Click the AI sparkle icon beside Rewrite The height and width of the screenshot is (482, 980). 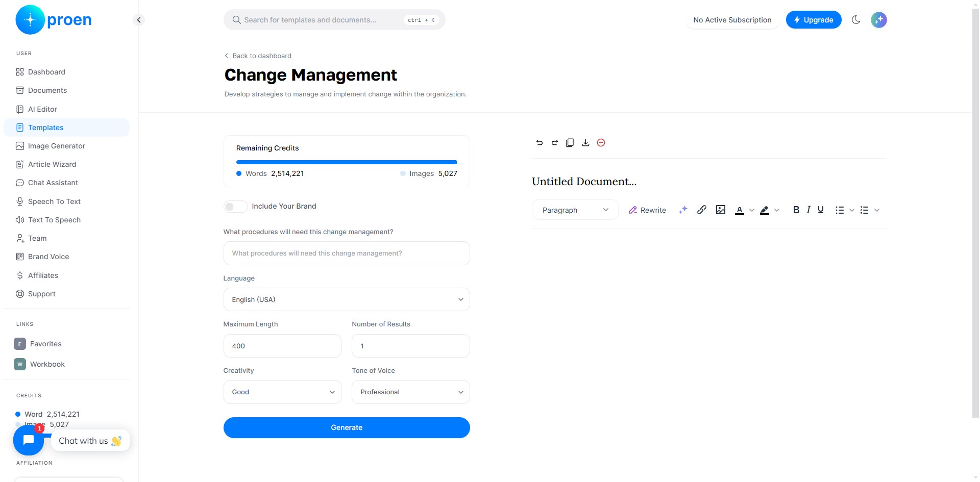tap(683, 210)
